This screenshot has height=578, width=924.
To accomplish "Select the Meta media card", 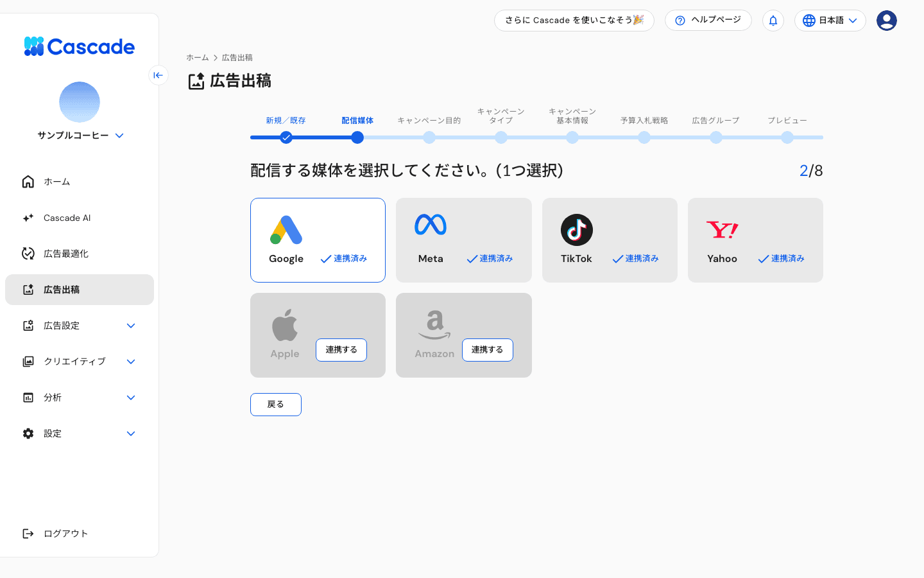I will point(464,240).
